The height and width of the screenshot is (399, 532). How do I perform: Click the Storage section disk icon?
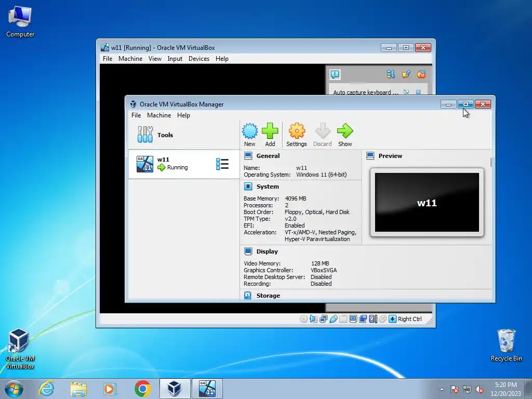(x=248, y=296)
